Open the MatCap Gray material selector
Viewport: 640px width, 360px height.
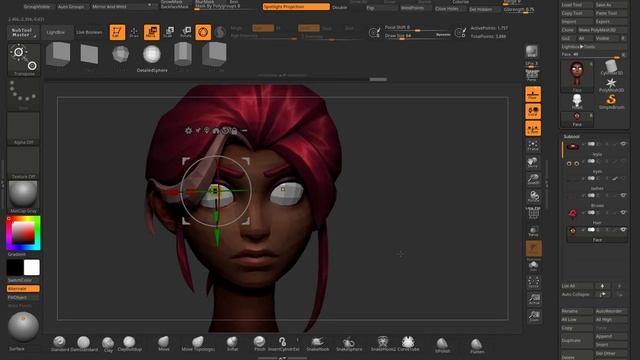click(23, 197)
